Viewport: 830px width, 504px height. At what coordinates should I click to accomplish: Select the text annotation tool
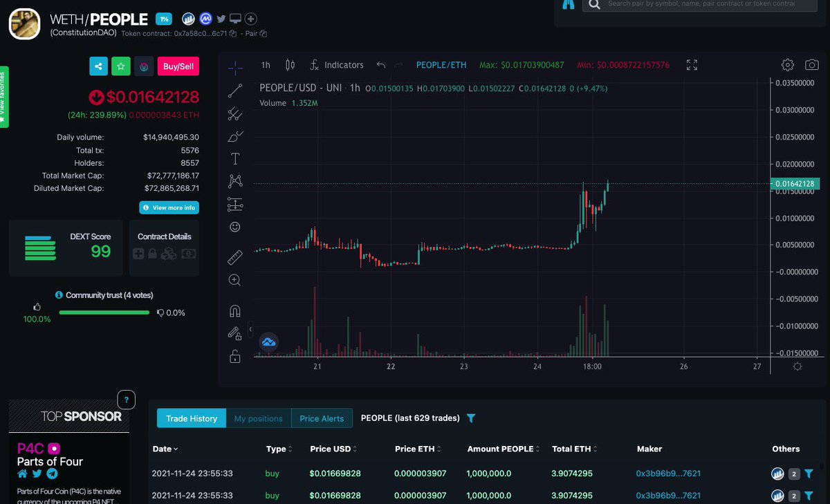(235, 159)
